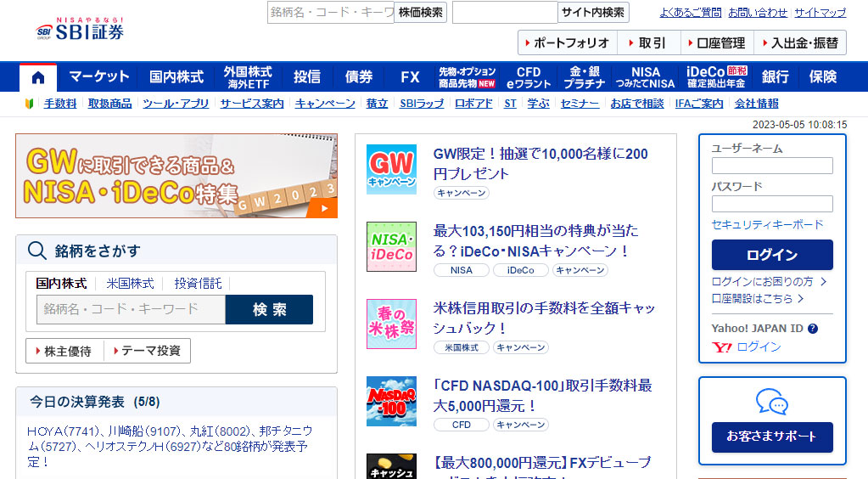Open the キャンペーン submenu link
Screen dimensions: 868x479
tap(325, 104)
